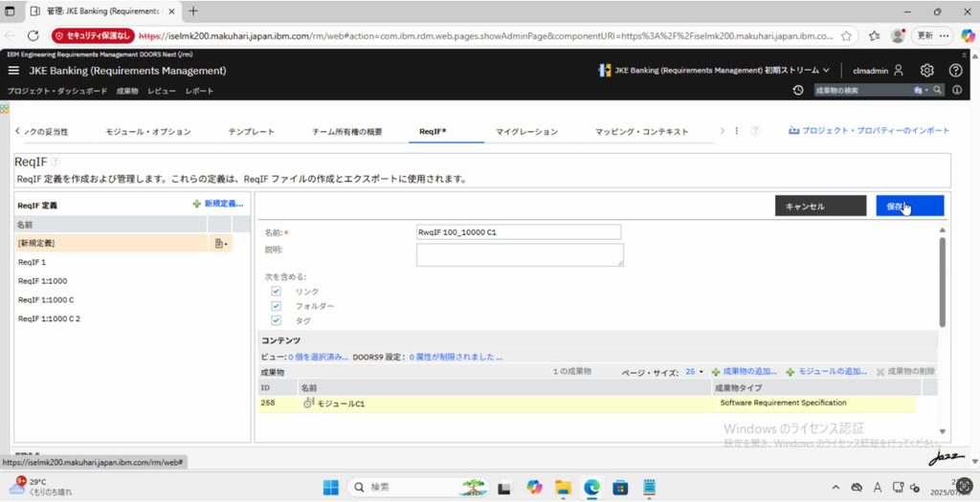Click the 名前 text field
Image resolution: width=980 pixels, height=502 pixels.
(x=519, y=232)
